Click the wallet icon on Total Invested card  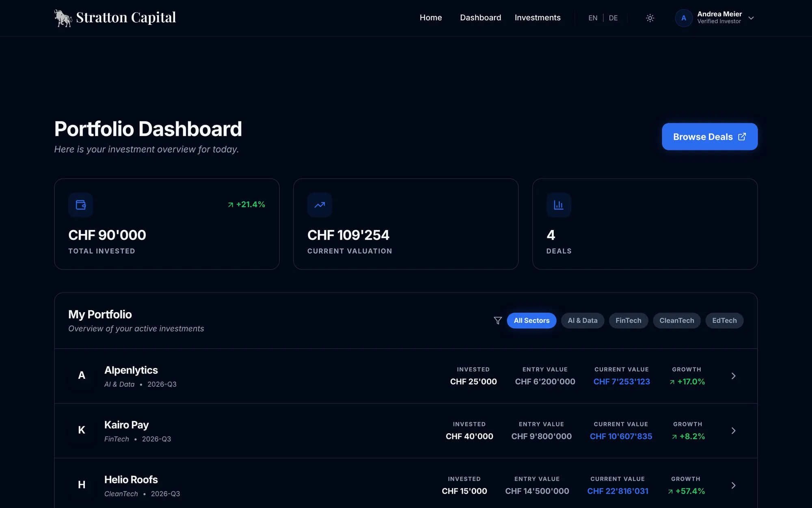point(81,205)
